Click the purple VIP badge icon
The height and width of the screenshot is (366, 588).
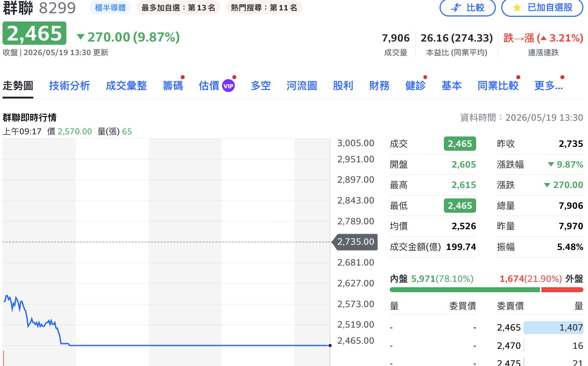click(228, 86)
